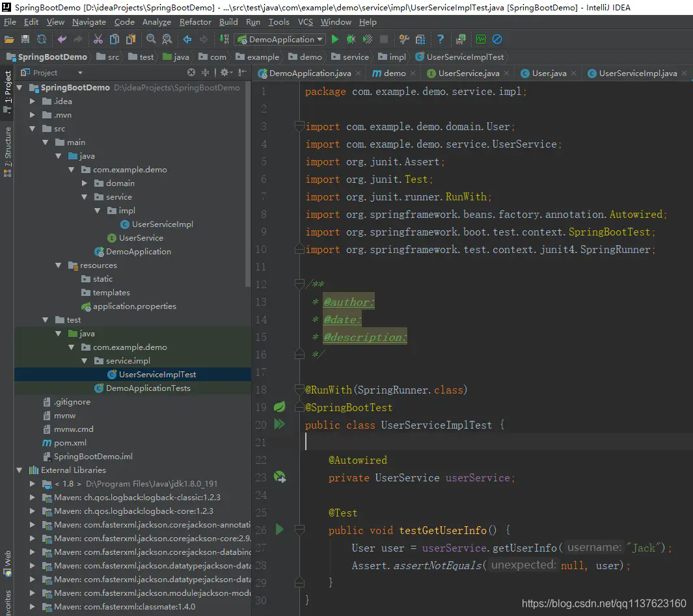Viewport: 693px width, 616px height.
Task: Click the Paste toolbar icon
Action: coord(130,39)
